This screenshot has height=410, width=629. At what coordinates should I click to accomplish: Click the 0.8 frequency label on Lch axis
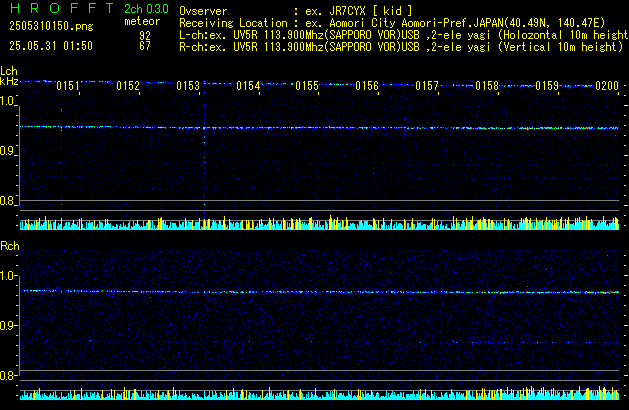[7, 201]
